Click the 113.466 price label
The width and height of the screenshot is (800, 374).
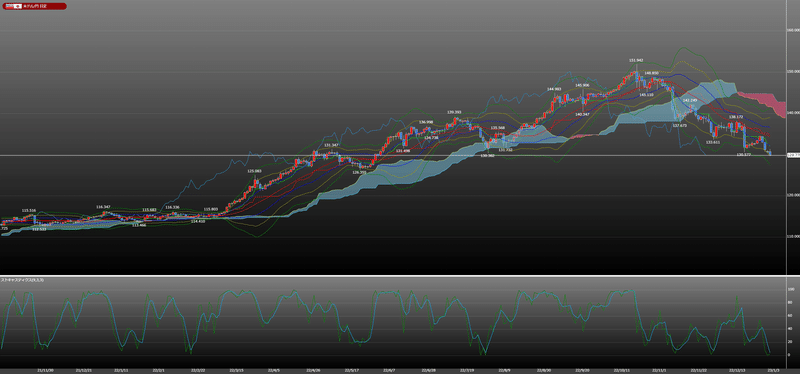(139, 225)
